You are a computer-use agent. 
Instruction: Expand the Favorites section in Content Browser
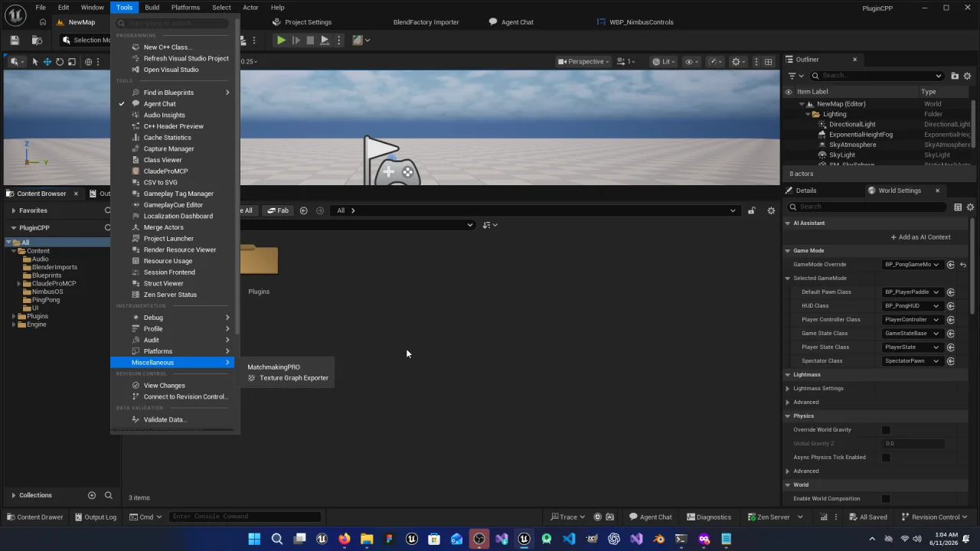tap(13, 210)
